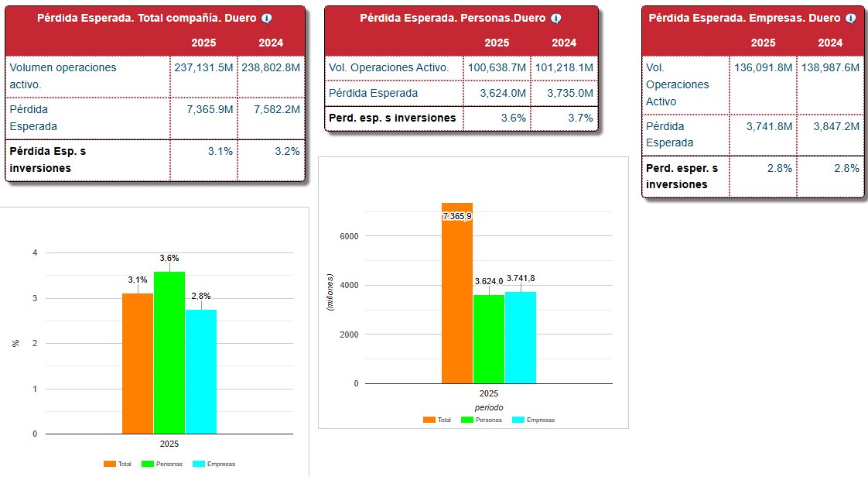Click green Personas swatch in millones chart legend
Image resolution: width=868 pixels, height=477 pixels.
pos(467,420)
